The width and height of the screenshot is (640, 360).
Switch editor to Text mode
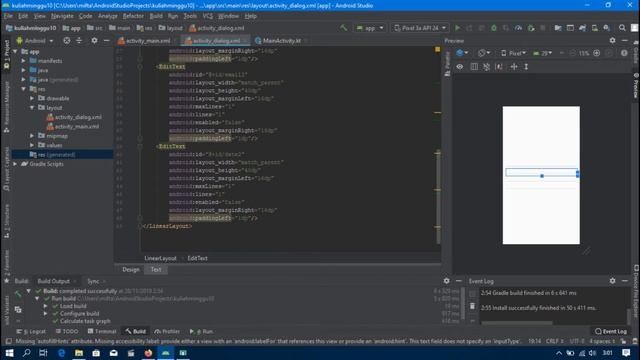tap(156, 269)
